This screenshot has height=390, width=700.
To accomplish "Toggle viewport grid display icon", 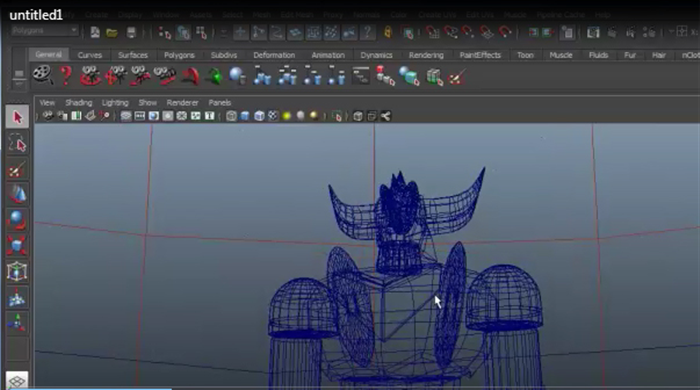I will (126, 116).
